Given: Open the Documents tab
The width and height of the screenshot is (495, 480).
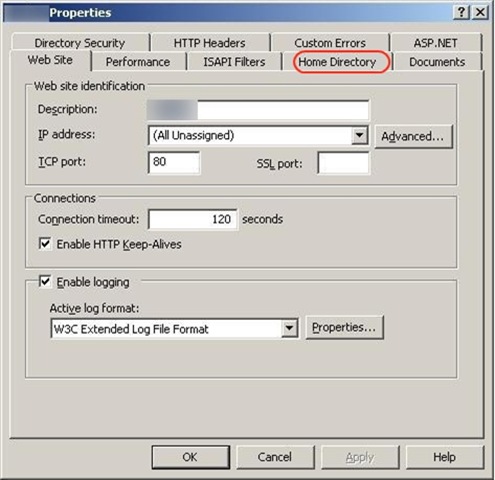Looking at the screenshot, I should click(437, 62).
